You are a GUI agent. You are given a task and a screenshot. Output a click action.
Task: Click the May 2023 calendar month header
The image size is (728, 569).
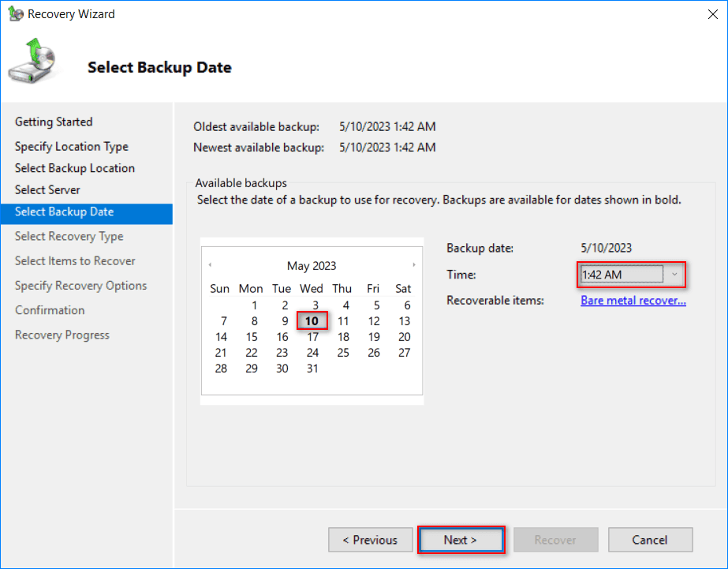click(312, 266)
